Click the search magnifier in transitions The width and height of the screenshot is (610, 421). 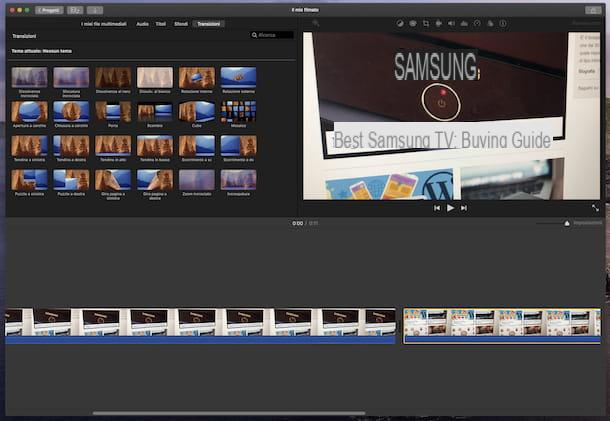tap(254, 35)
